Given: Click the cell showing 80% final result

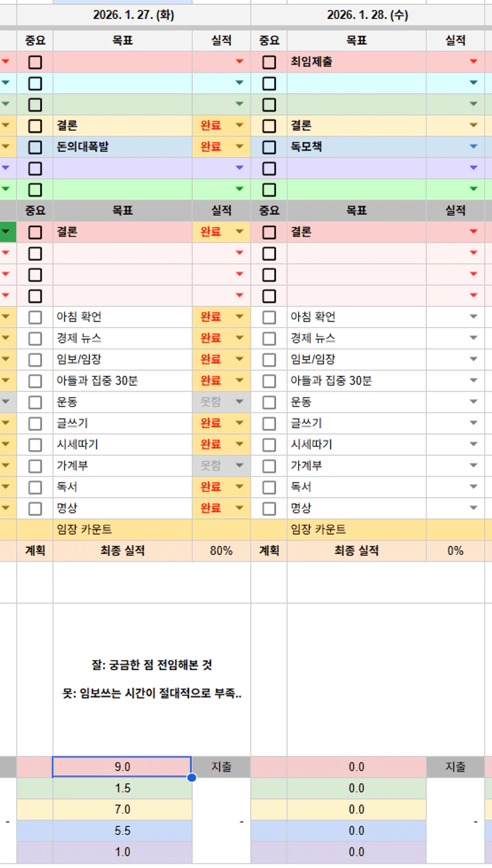Looking at the screenshot, I should pyautogui.click(x=221, y=551).
